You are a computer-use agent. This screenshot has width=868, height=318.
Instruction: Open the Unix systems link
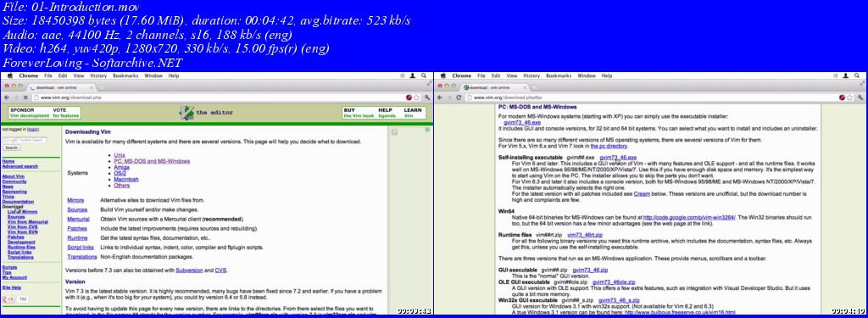click(x=119, y=154)
